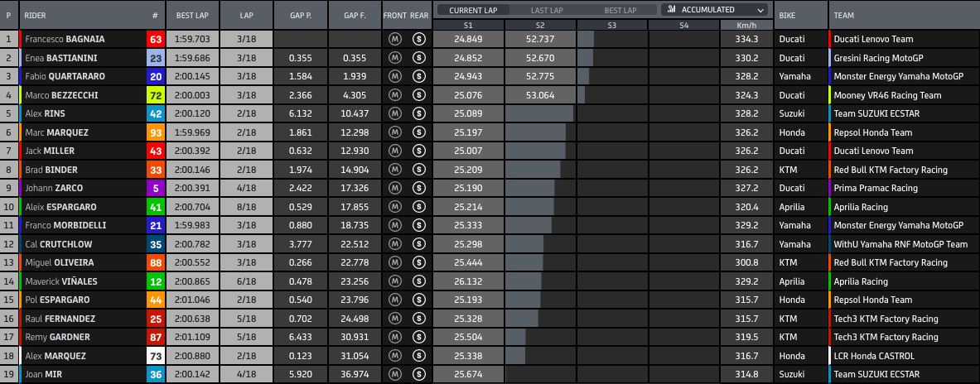Click lap count 8/18

[247, 207]
